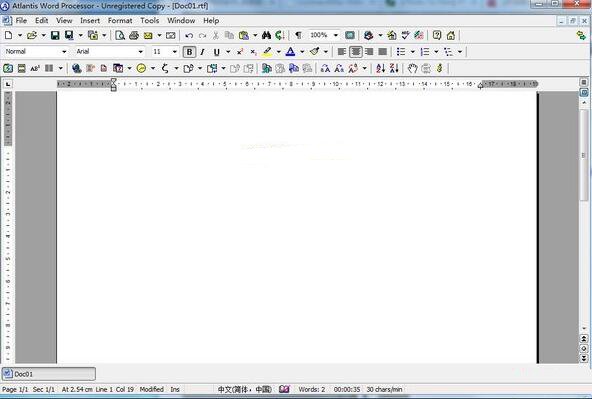This screenshot has height=399, width=592.
Task: Click the font color A swatch
Action: tap(290, 52)
